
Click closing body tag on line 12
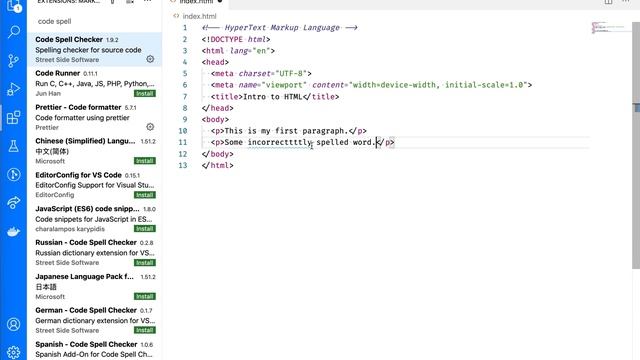tap(218, 154)
